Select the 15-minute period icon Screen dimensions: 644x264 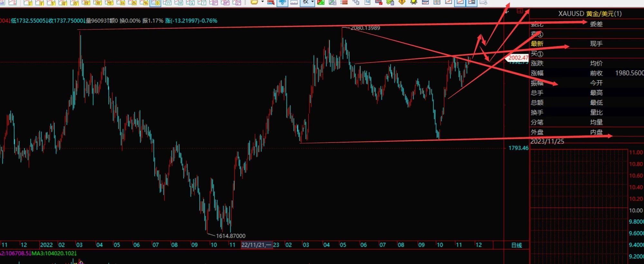point(74,3)
